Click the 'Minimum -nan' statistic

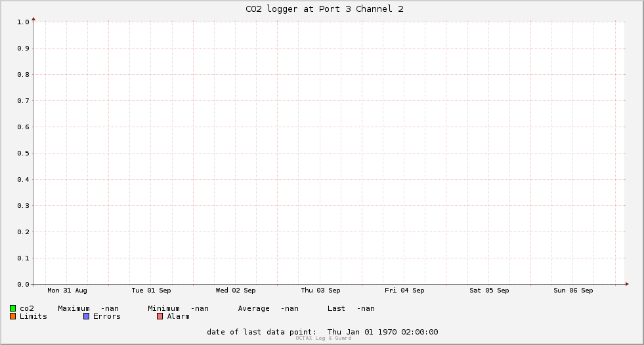click(179, 308)
